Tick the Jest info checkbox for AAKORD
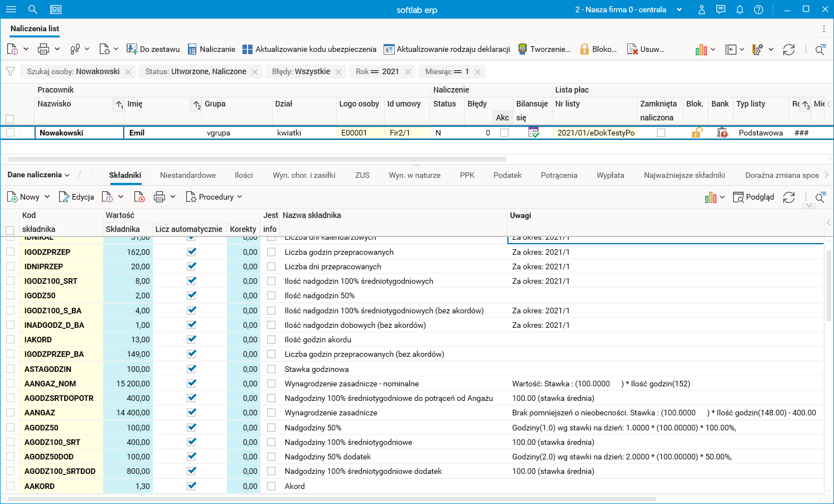834x504 pixels. [271, 486]
